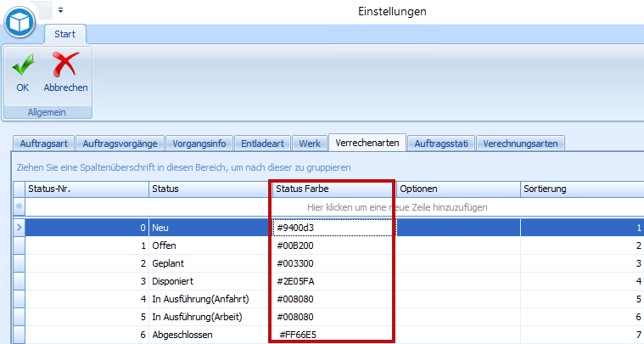Switch to the Auftragsart tab
The width and height of the screenshot is (644, 344).
coord(42,144)
